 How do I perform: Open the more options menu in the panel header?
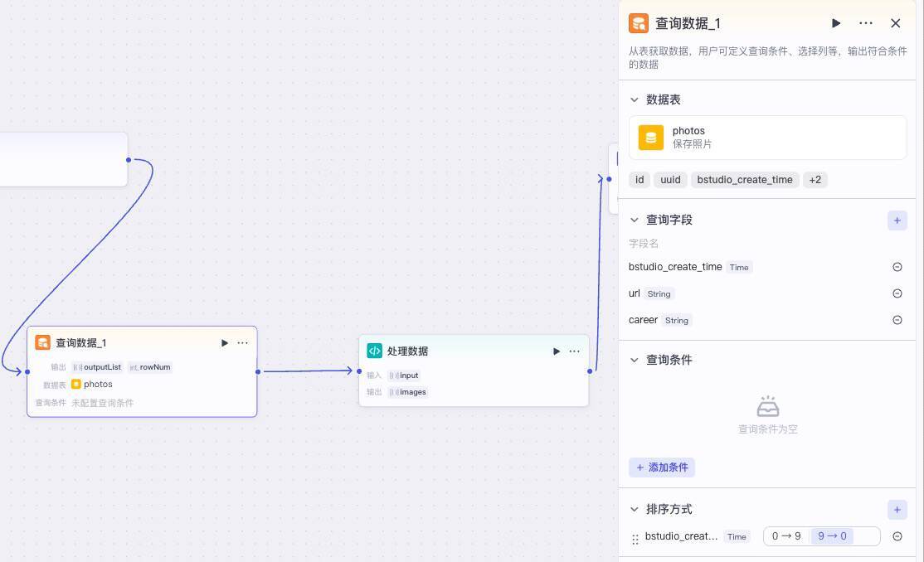pyautogui.click(x=866, y=23)
